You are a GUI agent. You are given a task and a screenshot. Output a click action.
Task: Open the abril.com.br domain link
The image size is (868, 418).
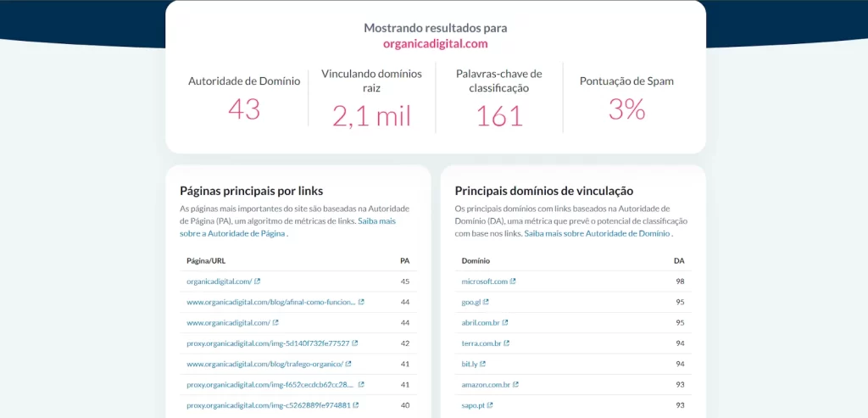(x=481, y=322)
